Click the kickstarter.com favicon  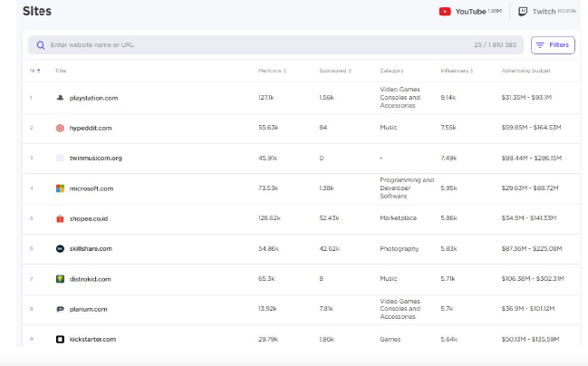(x=60, y=340)
